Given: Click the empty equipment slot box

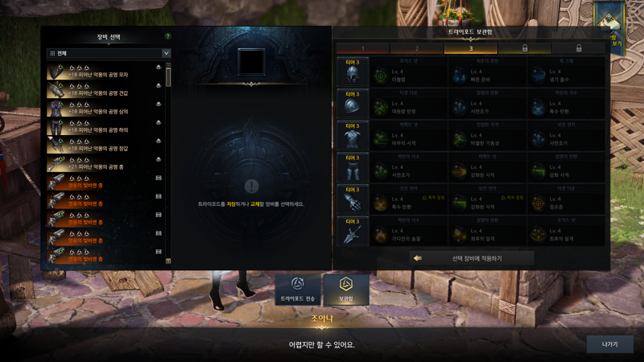Looking at the screenshot, I should tap(251, 62).
